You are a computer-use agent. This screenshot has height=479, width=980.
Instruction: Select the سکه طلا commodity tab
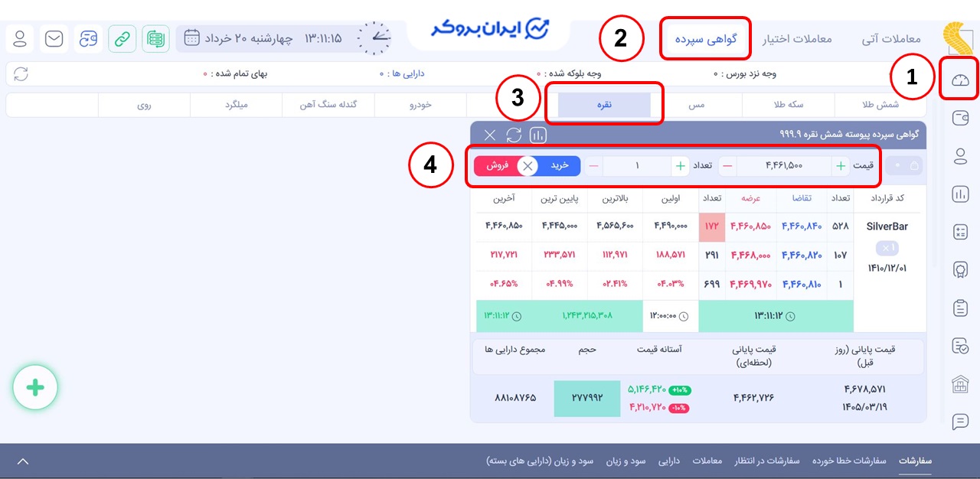tap(788, 105)
